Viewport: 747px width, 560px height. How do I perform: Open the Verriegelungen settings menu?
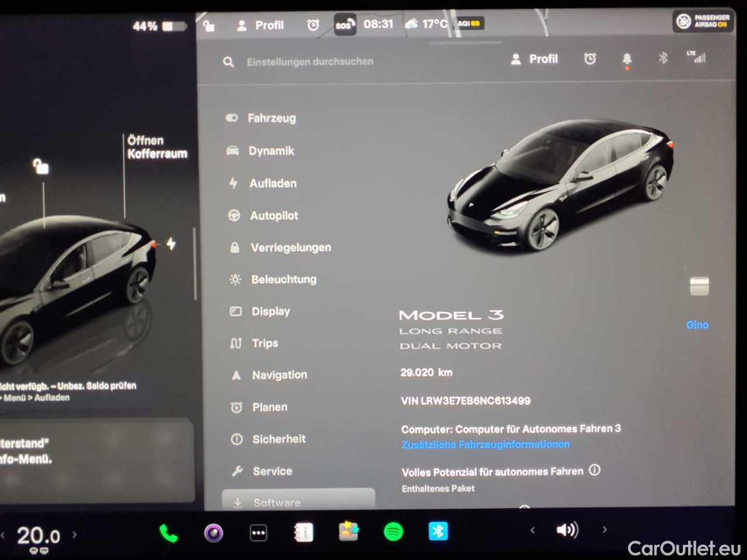280,247
